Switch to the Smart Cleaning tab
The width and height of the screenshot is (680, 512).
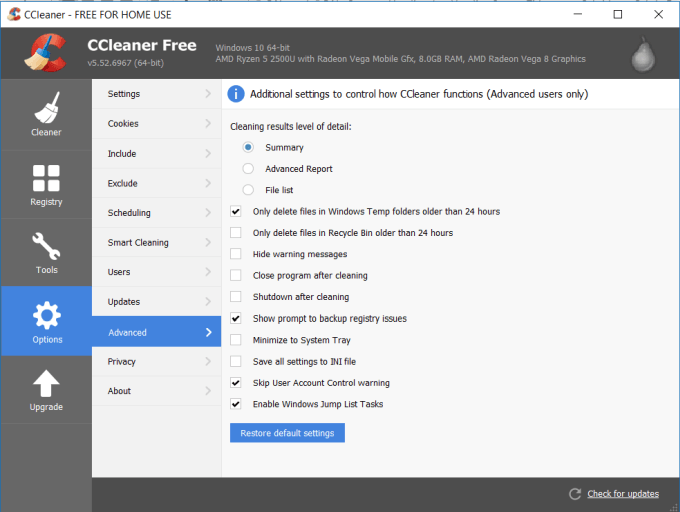tap(138, 243)
